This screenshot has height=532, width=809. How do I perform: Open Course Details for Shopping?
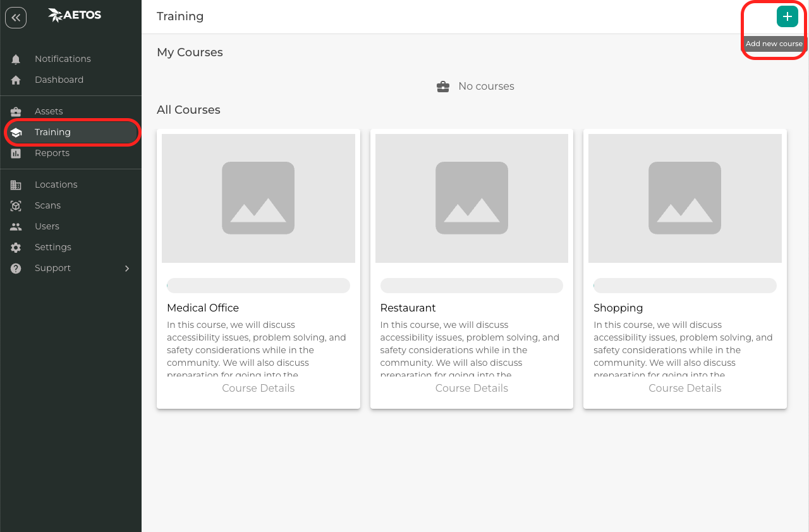tap(685, 388)
